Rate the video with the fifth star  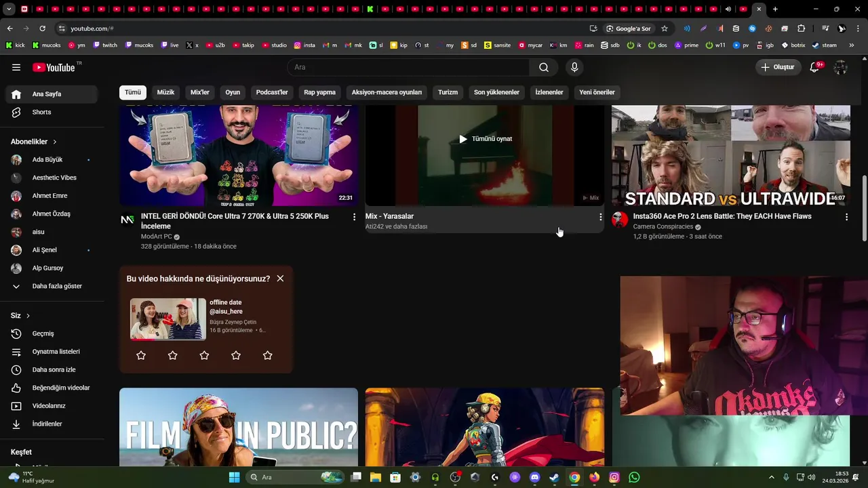pyautogui.click(x=268, y=355)
